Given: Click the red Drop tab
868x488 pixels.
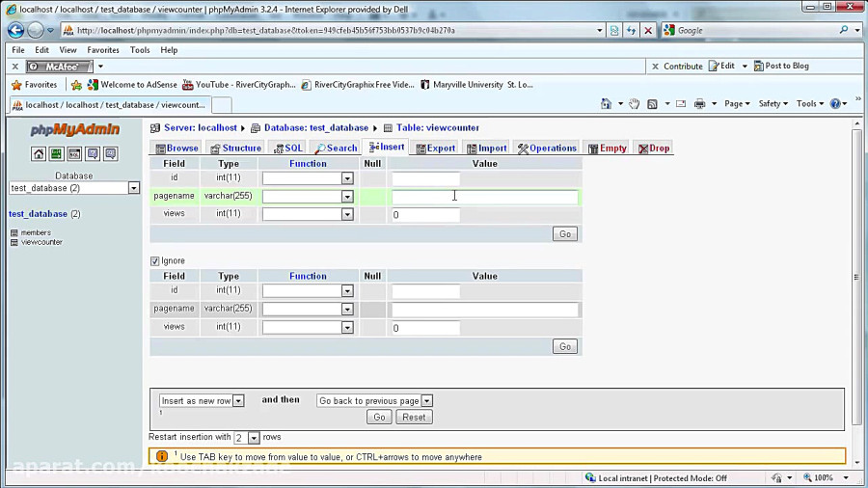Looking at the screenshot, I should point(654,149).
